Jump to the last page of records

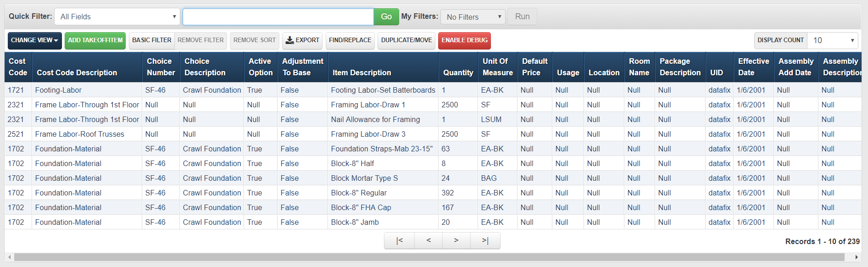[x=485, y=240]
